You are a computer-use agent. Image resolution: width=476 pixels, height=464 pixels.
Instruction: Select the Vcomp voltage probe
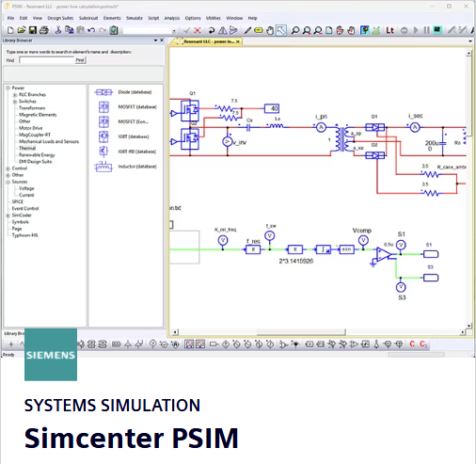(363, 241)
